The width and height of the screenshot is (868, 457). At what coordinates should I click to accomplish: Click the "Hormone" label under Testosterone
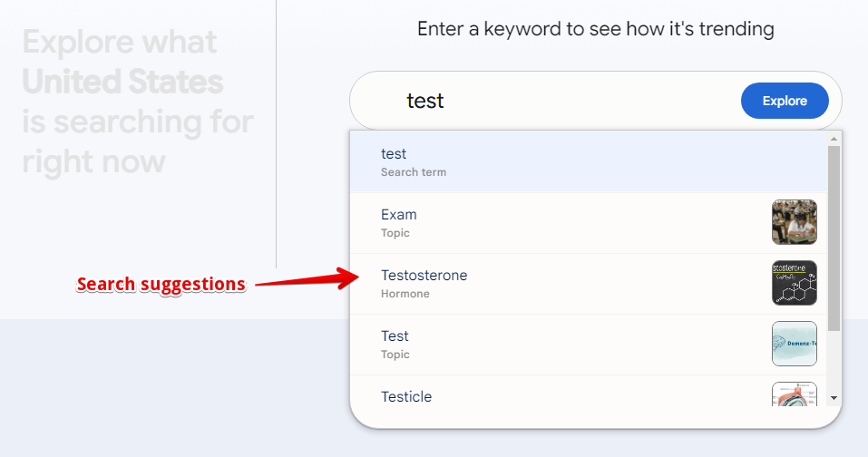[x=405, y=294]
